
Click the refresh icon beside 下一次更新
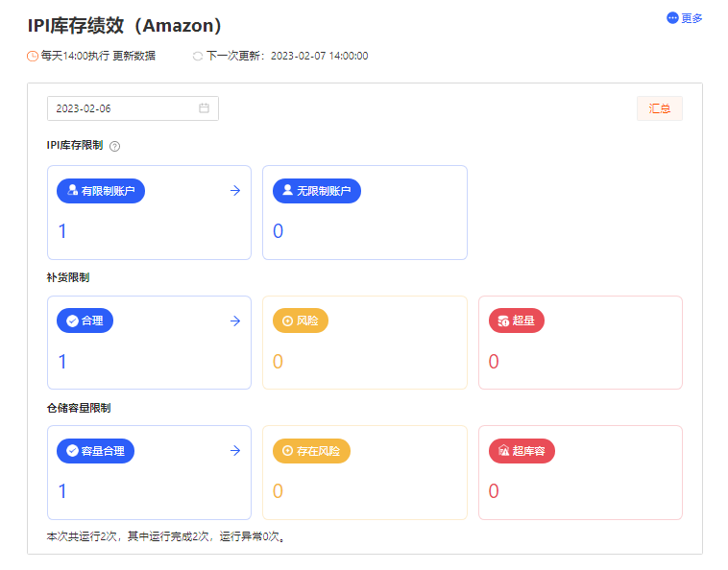198,56
